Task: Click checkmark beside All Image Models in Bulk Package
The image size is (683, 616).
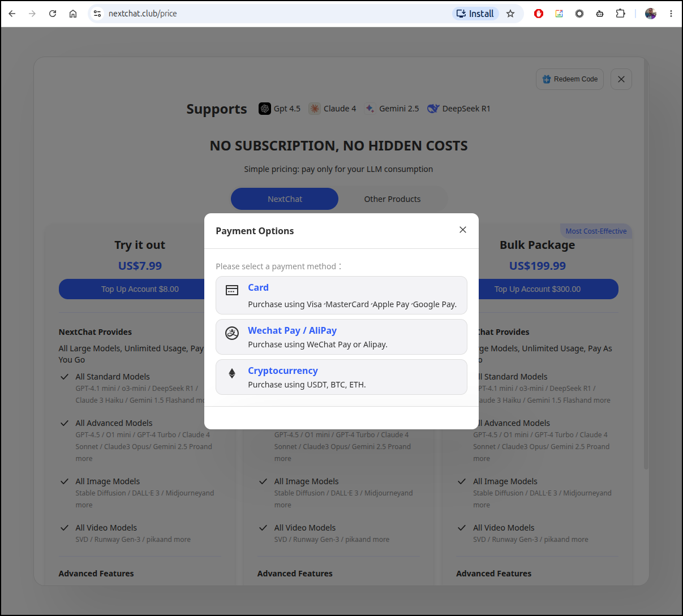Action: 462,481
